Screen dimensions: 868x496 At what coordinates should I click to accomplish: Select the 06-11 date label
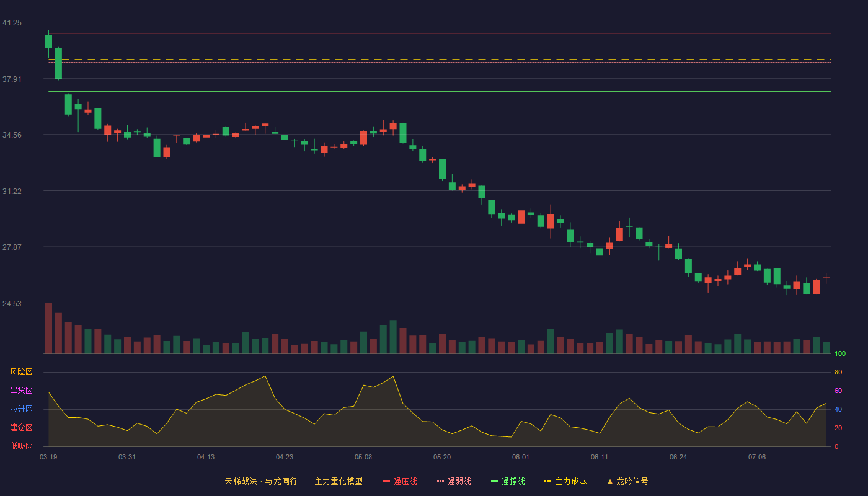tap(600, 457)
